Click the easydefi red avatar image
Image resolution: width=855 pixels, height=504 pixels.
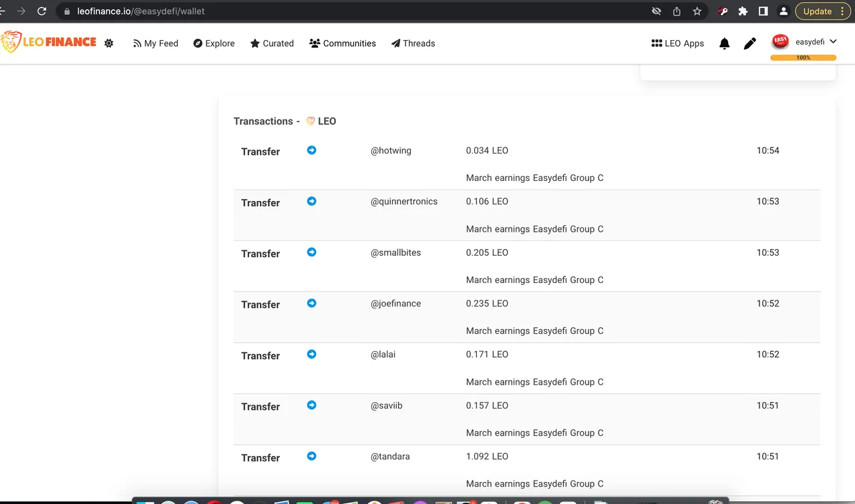point(780,42)
